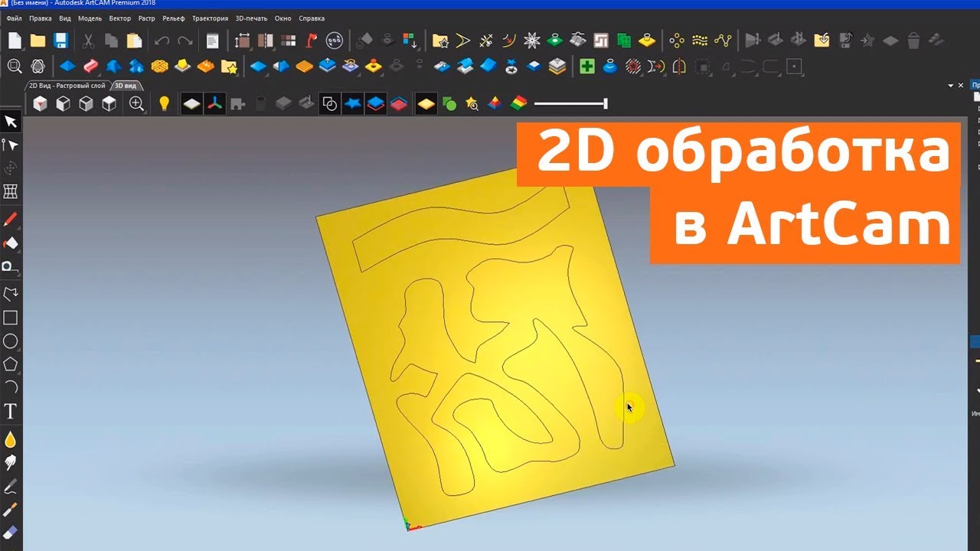Toggle the rainbow colour shading button

(x=518, y=103)
